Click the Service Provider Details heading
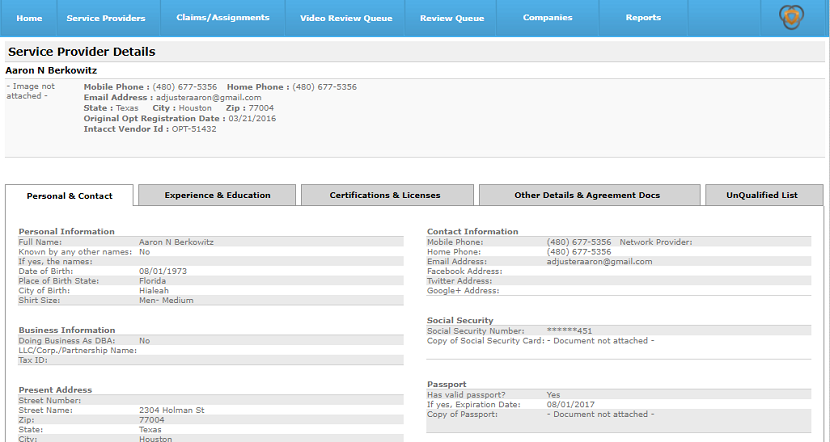830x442 pixels. [82, 52]
